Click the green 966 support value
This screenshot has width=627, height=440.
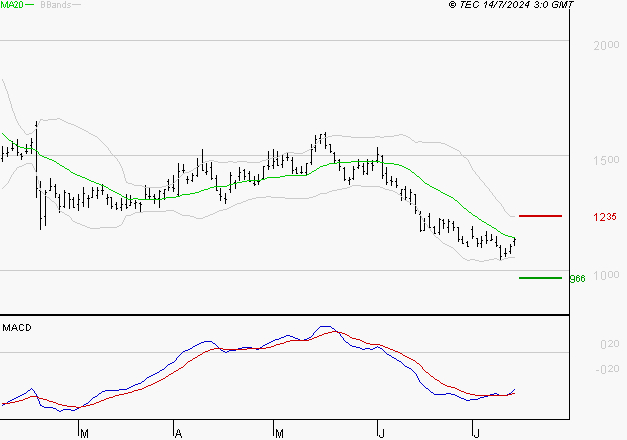[x=577, y=278]
